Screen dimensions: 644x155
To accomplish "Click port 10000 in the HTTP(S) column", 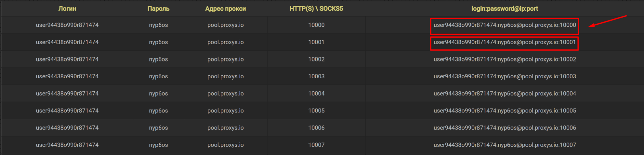I will [316, 25].
